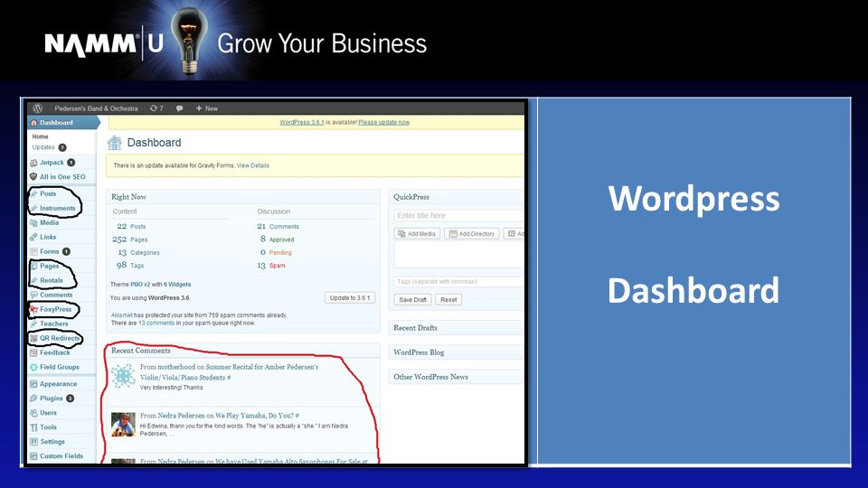Click the Tools icon in sidebar
The image size is (868, 488).
pyautogui.click(x=33, y=427)
